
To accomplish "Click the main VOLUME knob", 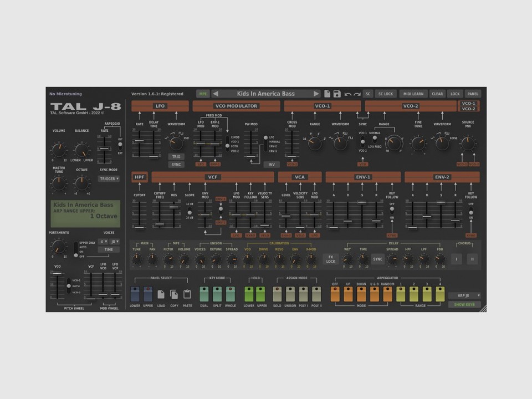I will [x=59, y=150].
